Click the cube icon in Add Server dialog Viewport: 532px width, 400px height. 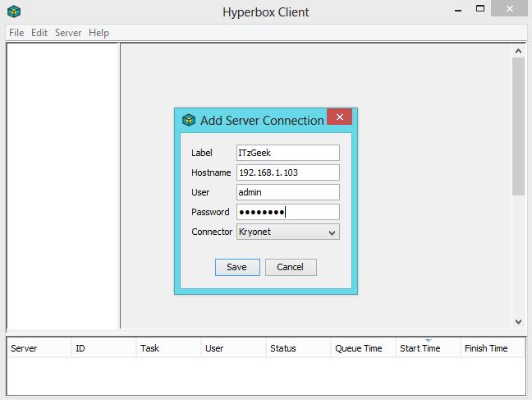coord(189,121)
